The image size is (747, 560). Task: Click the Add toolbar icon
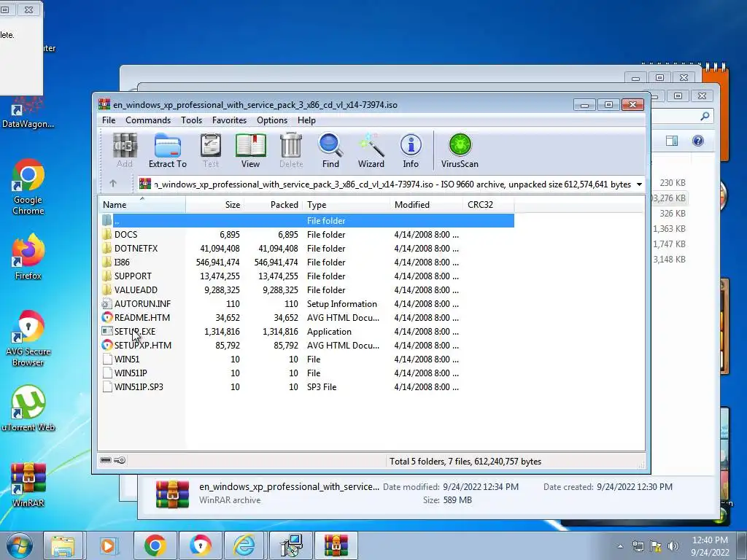click(125, 150)
